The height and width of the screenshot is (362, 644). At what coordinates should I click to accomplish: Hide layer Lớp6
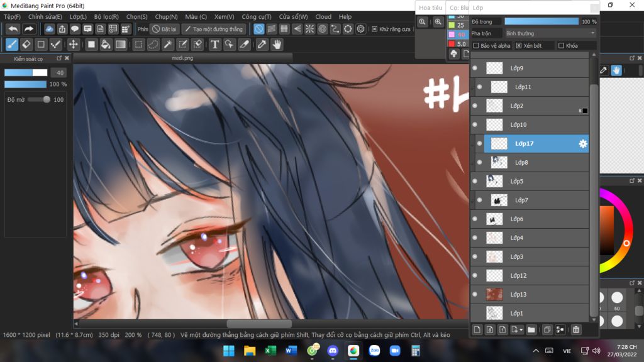click(x=475, y=219)
